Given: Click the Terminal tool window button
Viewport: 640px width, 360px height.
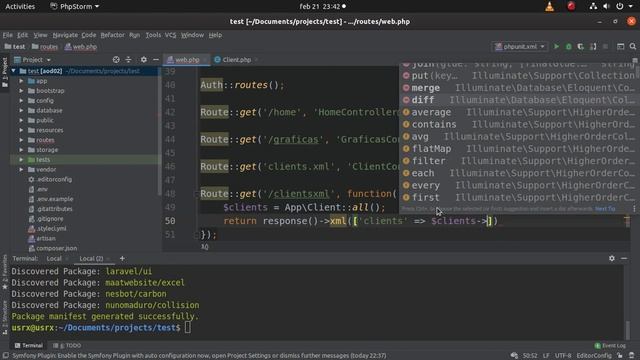Looking at the screenshot, I should click(x=29, y=346).
